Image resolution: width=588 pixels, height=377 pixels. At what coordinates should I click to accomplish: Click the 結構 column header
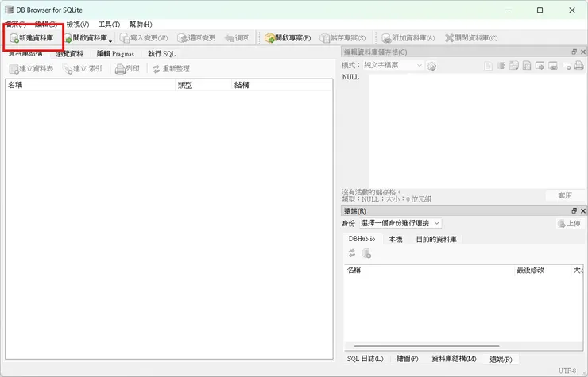click(281, 85)
